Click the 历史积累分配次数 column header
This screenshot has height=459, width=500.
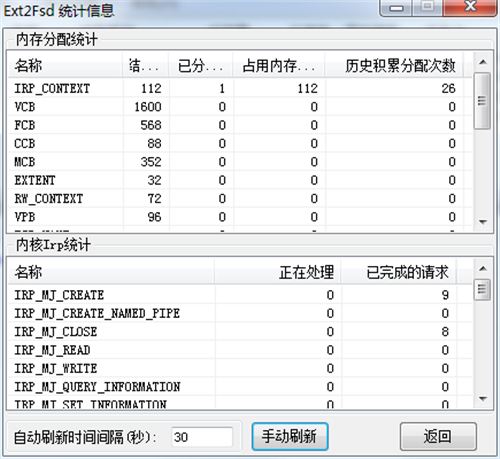point(394,65)
